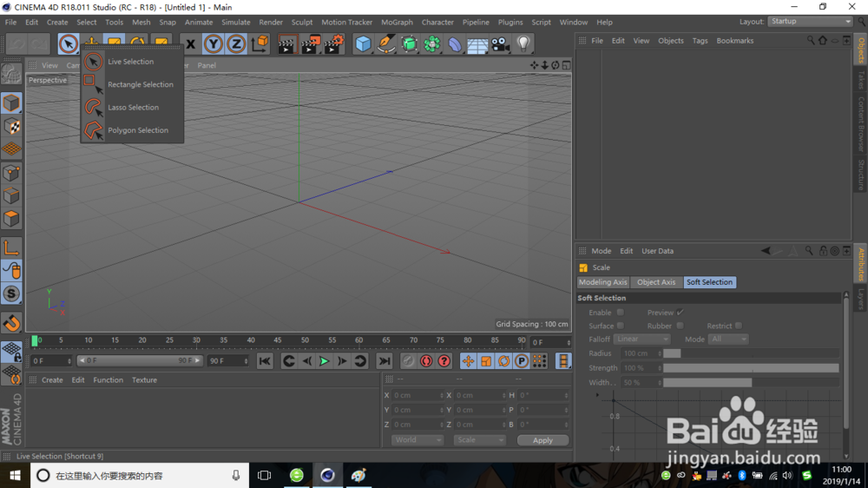868x488 pixels.
Task: Add a Light object
Action: 523,43
